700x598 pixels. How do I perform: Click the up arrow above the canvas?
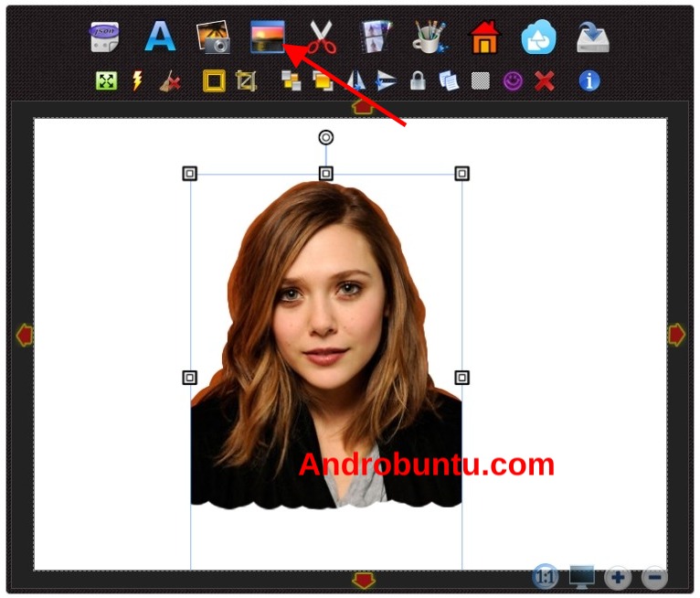(363, 107)
